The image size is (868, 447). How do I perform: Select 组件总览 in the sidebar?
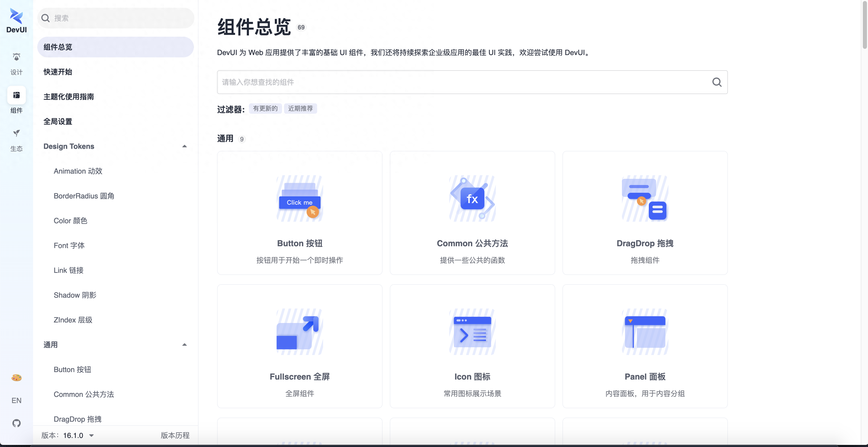coord(115,47)
